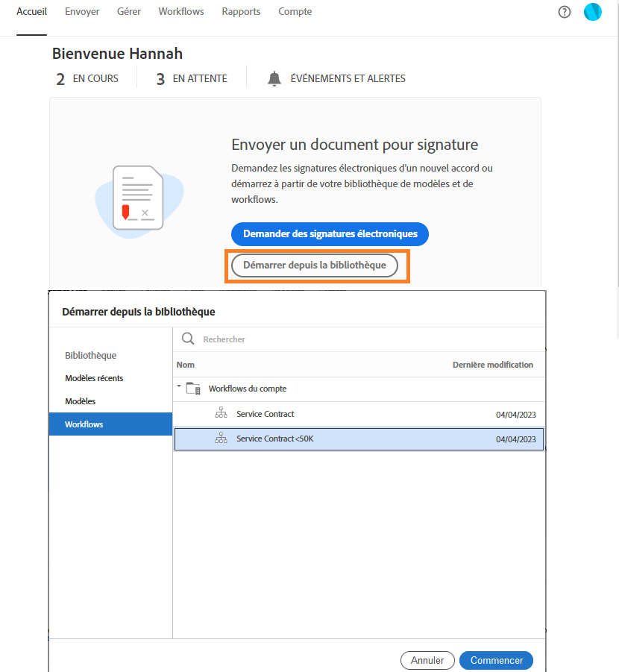Open the Gérer tab
This screenshot has height=672, width=619.
tap(129, 12)
